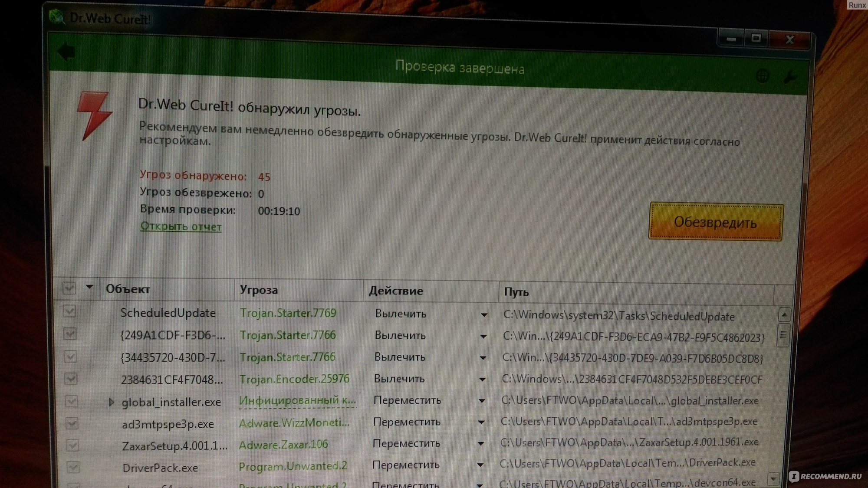
Task: Open Trojan.Starter.7769 threat link
Action: click(x=288, y=313)
